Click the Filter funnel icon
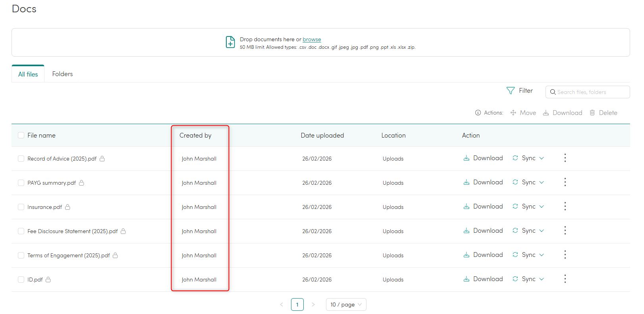Viewport: 644px width, 314px height. [511, 91]
